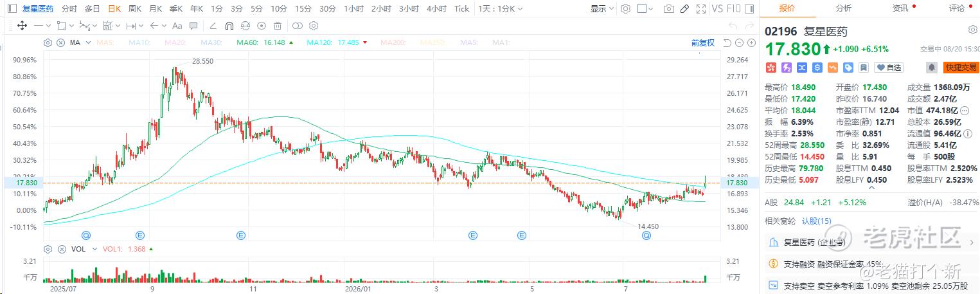This screenshot has width=980, height=294.
Task: Take a chart screenshot with camera icon
Action: (x=669, y=9)
